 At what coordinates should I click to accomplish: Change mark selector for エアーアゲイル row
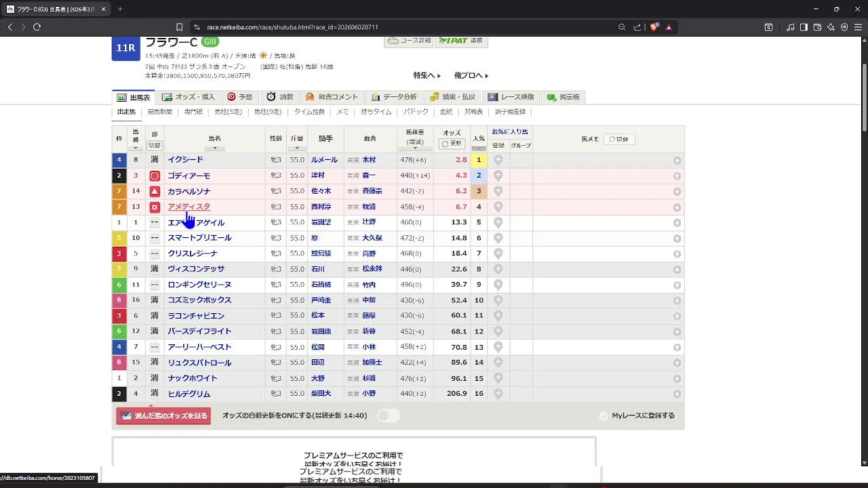(155, 222)
